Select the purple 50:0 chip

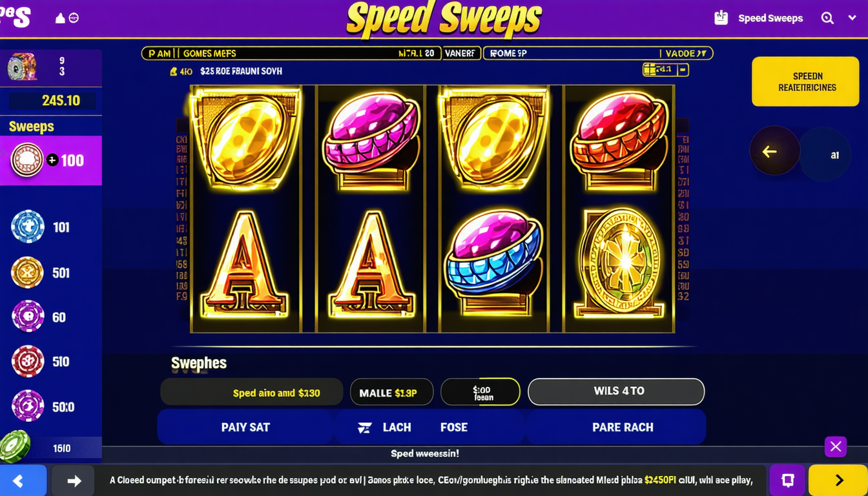point(28,406)
